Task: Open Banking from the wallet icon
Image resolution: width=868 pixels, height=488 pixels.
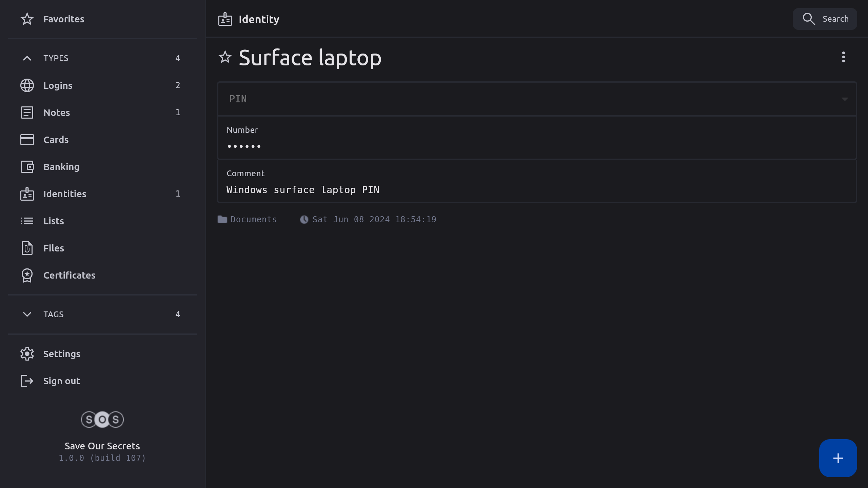Action: click(x=27, y=167)
